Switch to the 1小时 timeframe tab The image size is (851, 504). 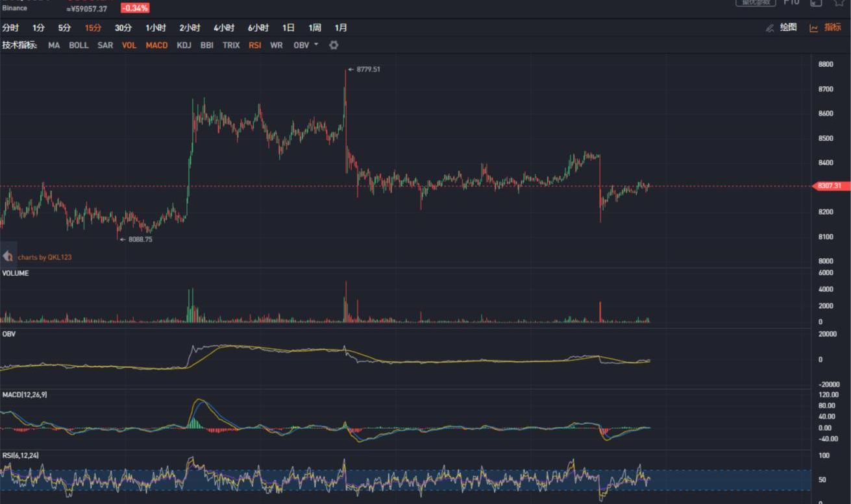(x=156, y=28)
